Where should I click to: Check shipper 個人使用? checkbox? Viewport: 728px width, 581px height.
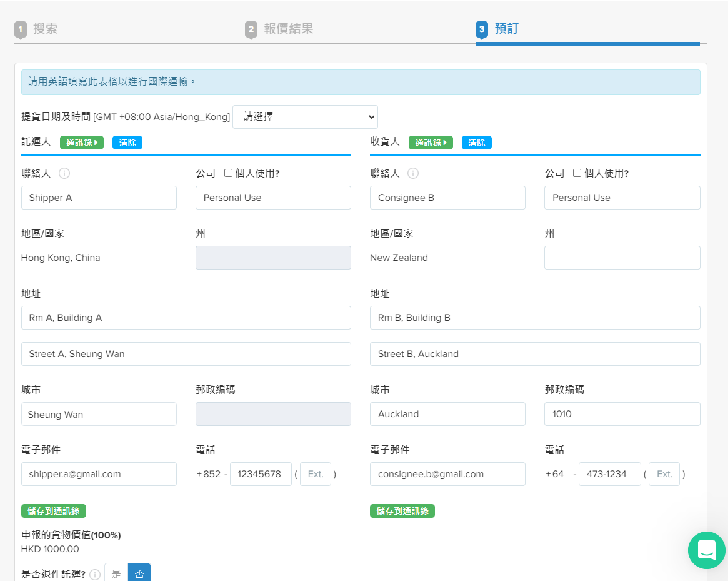(x=228, y=173)
